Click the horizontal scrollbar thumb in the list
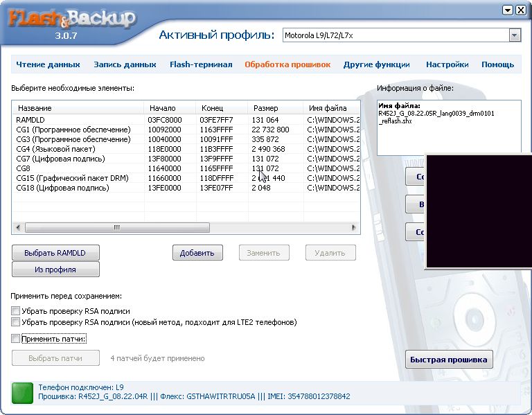The width and height of the screenshot is (532, 415). [x=117, y=228]
